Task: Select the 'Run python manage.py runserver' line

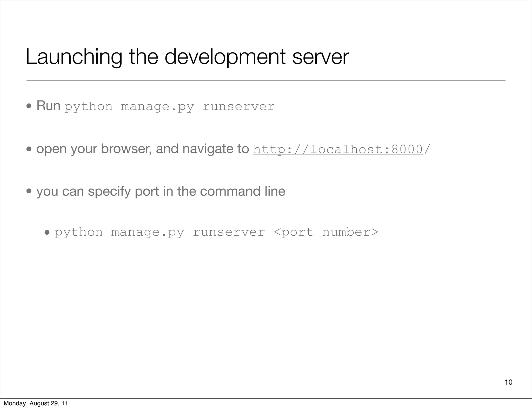Action: (155, 106)
